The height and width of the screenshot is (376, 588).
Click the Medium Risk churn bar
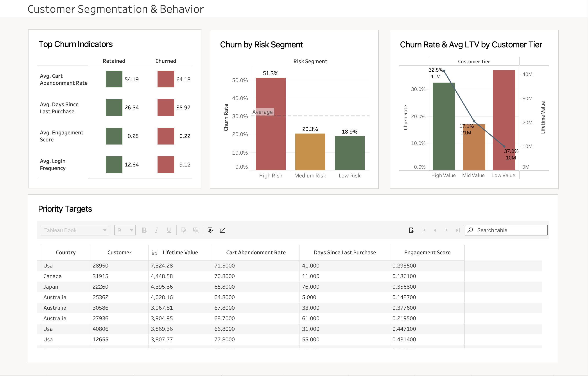[310, 152]
